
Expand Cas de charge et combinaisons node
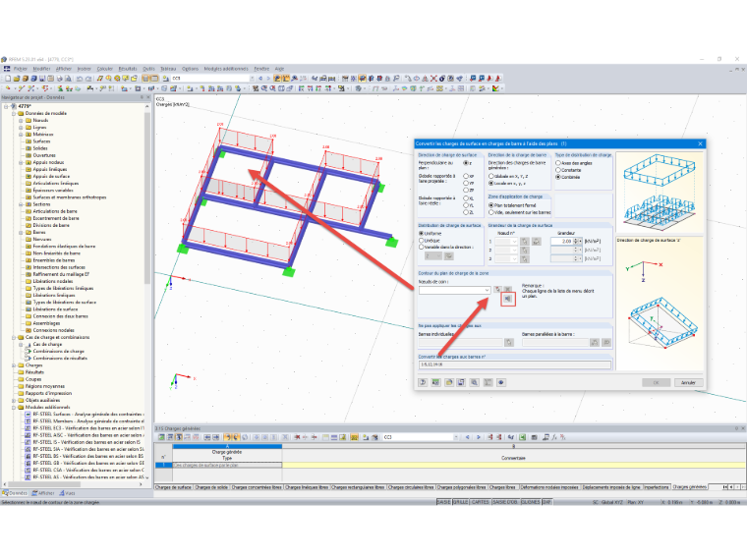point(14,337)
